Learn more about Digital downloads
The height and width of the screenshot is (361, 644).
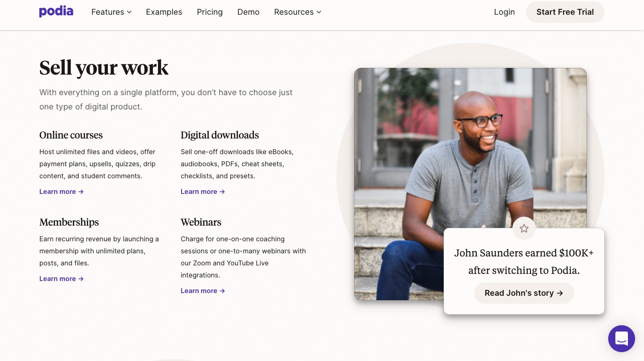(x=203, y=192)
